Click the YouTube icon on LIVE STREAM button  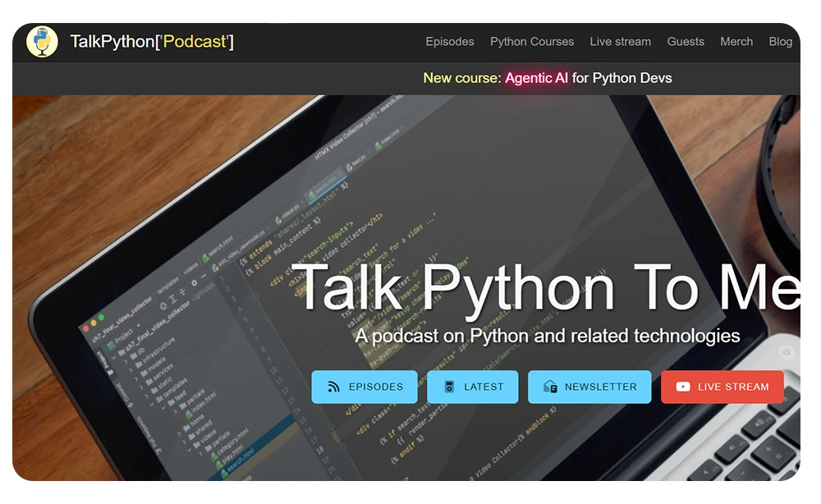click(x=683, y=387)
